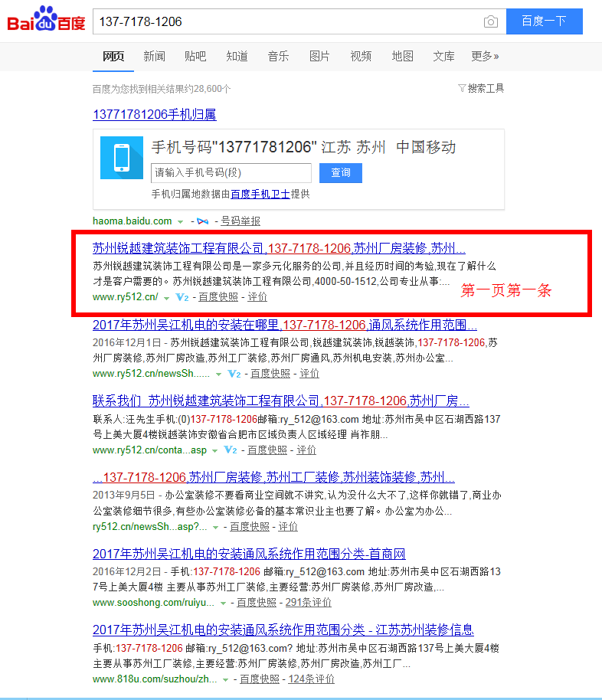Open 通风系统作用范围分类-首商网 result title
Image resolution: width=602 pixels, height=700 pixels.
249,554
